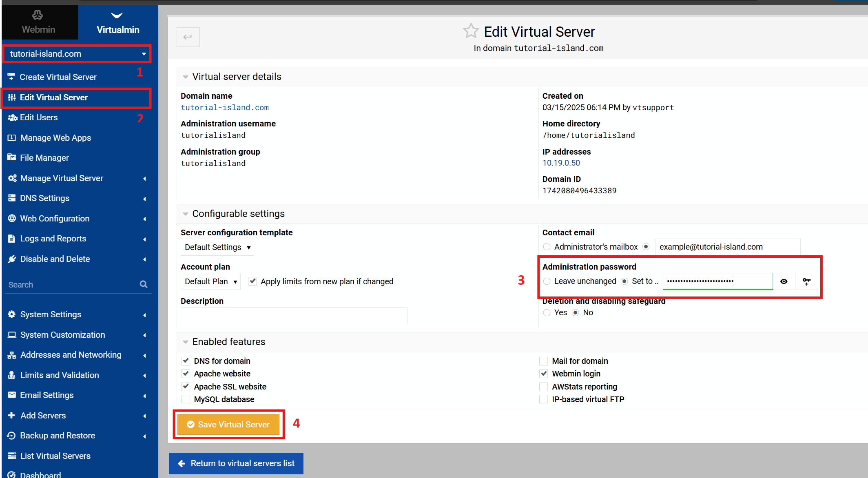Click Return to virtual servers list

point(236,463)
